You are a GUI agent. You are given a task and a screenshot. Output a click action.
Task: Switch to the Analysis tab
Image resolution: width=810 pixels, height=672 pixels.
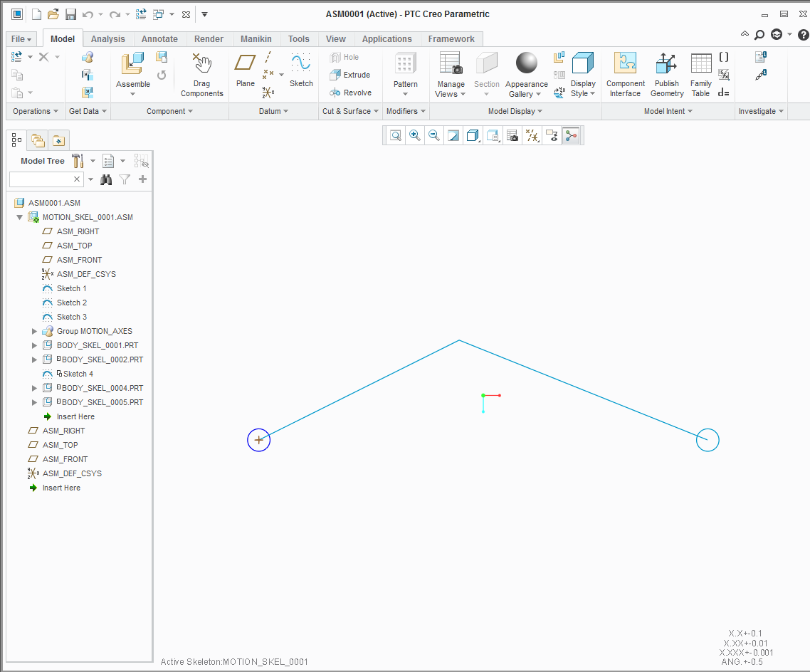point(108,38)
